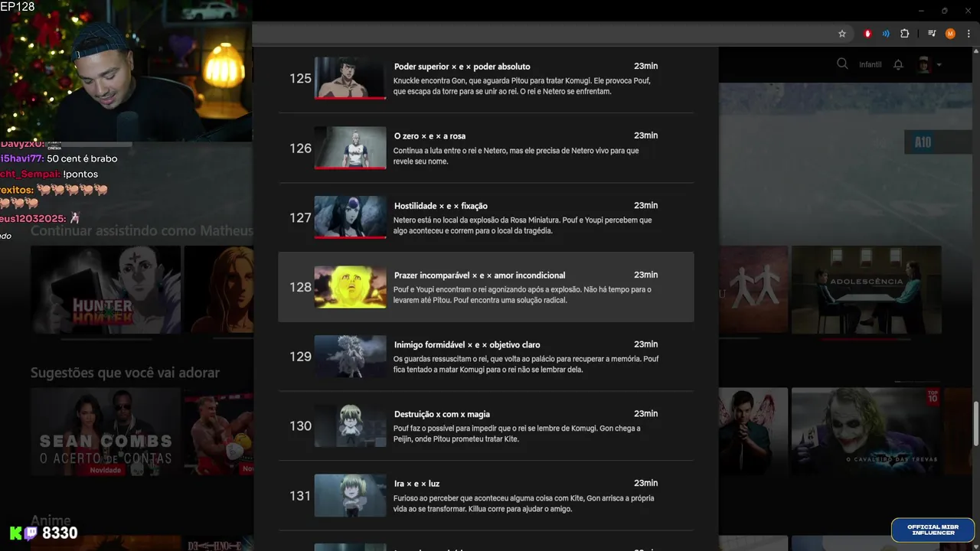Select title 'Poder superior × e × poder absoluto'

462,67
